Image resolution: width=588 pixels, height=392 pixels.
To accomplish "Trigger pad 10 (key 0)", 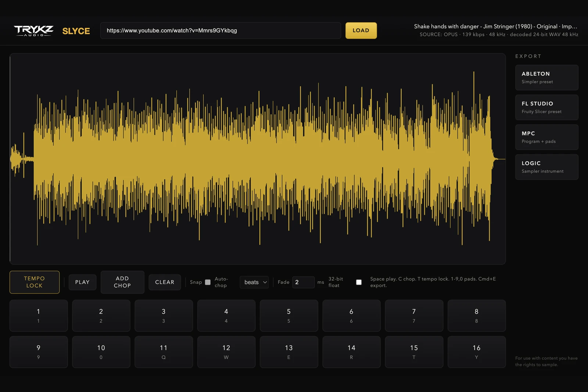I will click(101, 352).
